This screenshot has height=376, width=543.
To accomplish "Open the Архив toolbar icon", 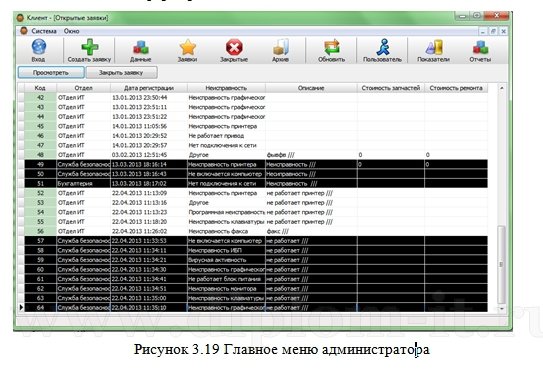I will pyautogui.click(x=281, y=47).
